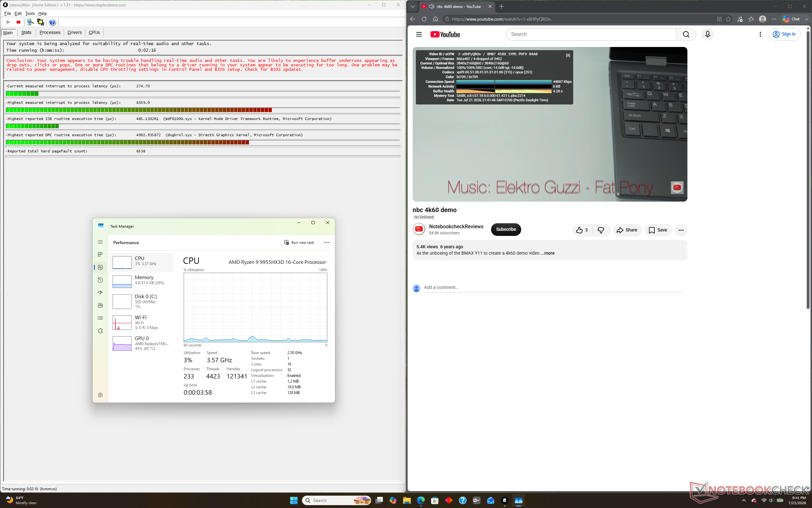Open a new browser tab
Viewport: 812px width, 508px height.
pos(501,6)
